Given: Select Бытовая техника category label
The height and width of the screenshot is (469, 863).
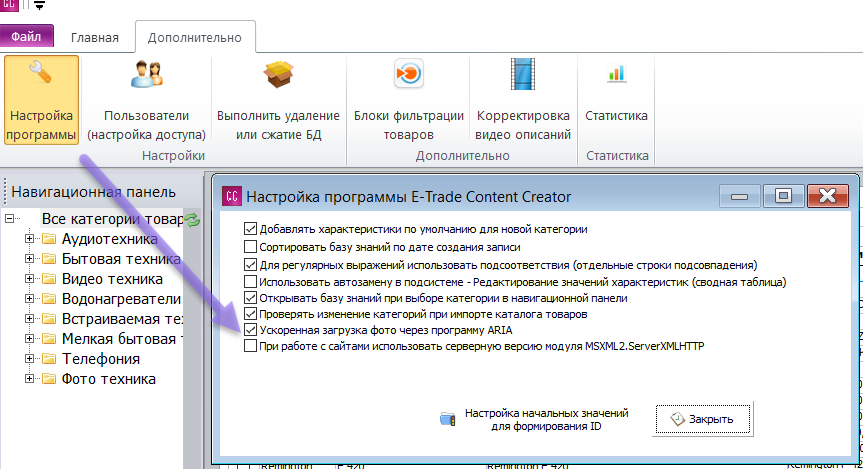Looking at the screenshot, I should click(121, 259).
